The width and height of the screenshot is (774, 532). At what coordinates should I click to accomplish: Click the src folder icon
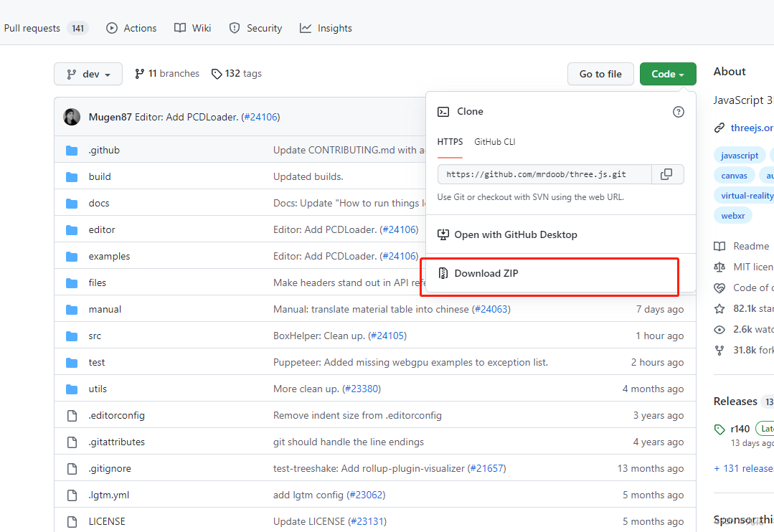72,336
